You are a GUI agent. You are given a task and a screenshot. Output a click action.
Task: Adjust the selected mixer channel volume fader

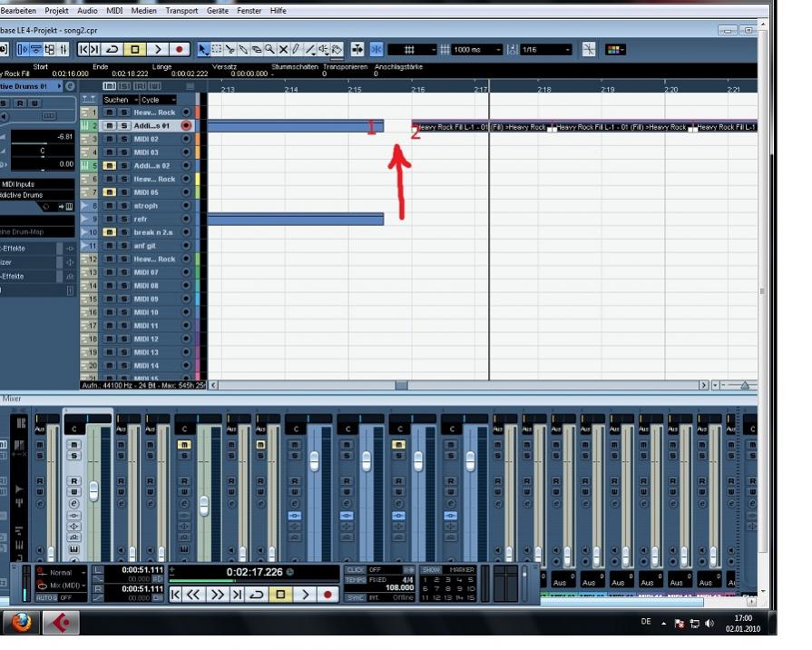pyautogui.click(x=93, y=491)
